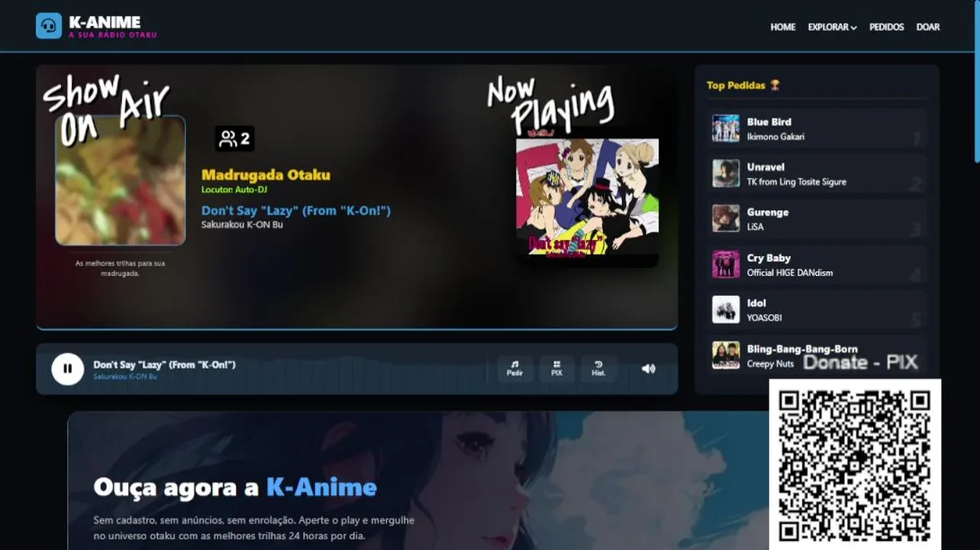Image resolution: width=980 pixels, height=550 pixels.
Task: Click the trophy icon next to Top Pedidas
Action: point(775,85)
